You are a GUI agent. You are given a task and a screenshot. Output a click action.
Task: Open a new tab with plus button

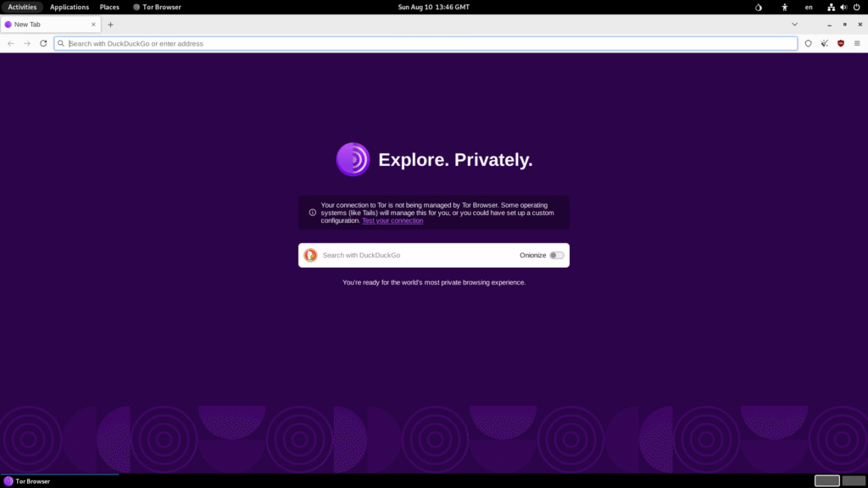110,25
